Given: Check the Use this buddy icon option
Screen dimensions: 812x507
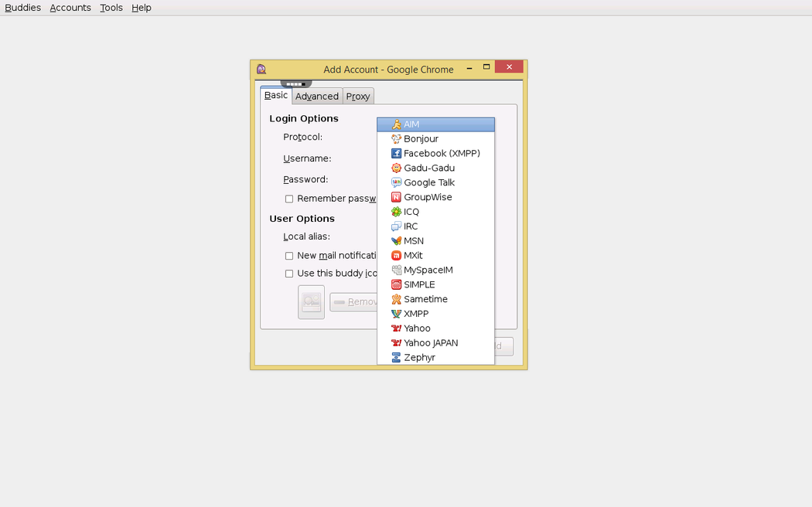Looking at the screenshot, I should coord(289,274).
